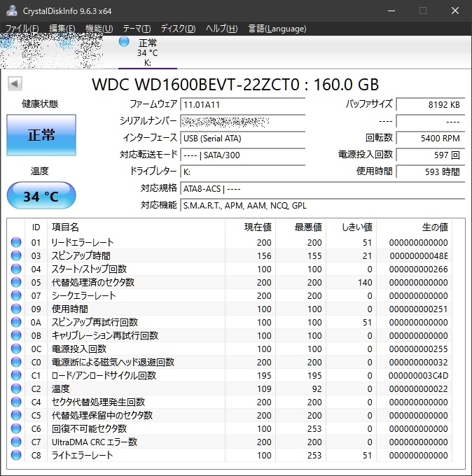The height and width of the screenshot is (476, 472).
Task: Click the rotation rate field 5400 RPM
Action: click(x=431, y=139)
